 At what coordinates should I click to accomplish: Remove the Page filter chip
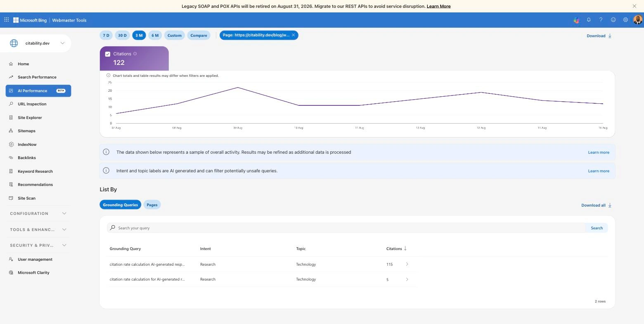[294, 35]
